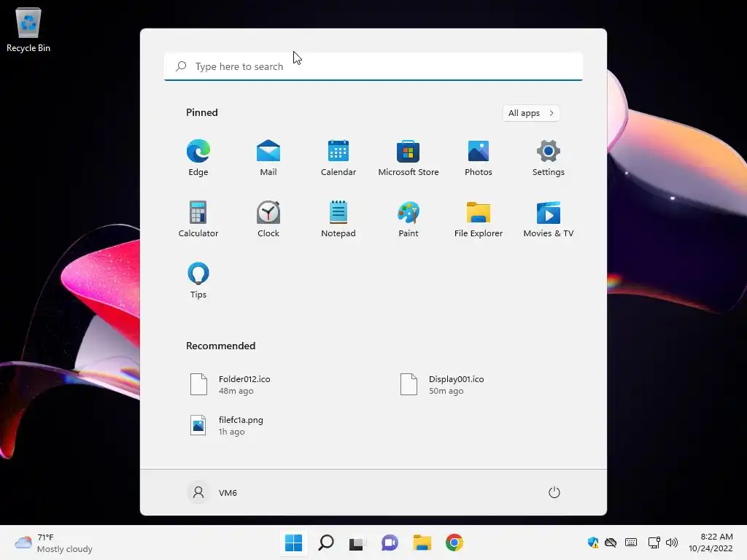The image size is (747, 560).
Task: Open the Calendar app
Action: (x=338, y=157)
